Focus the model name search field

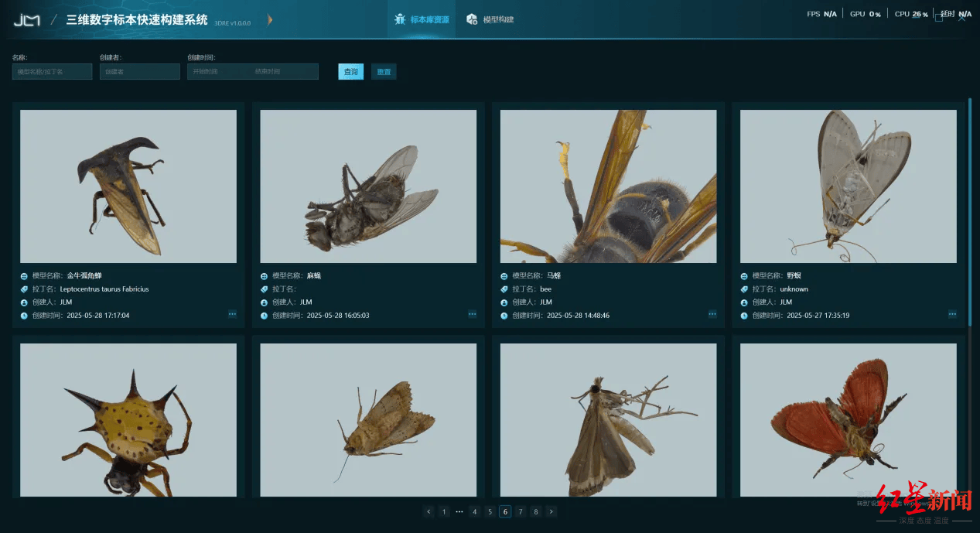coord(52,72)
